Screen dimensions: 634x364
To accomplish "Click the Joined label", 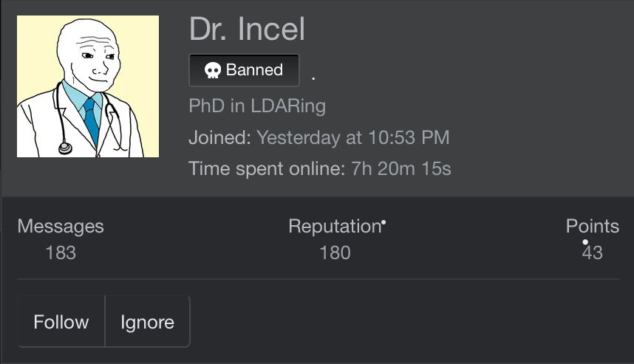I will (219, 137).
